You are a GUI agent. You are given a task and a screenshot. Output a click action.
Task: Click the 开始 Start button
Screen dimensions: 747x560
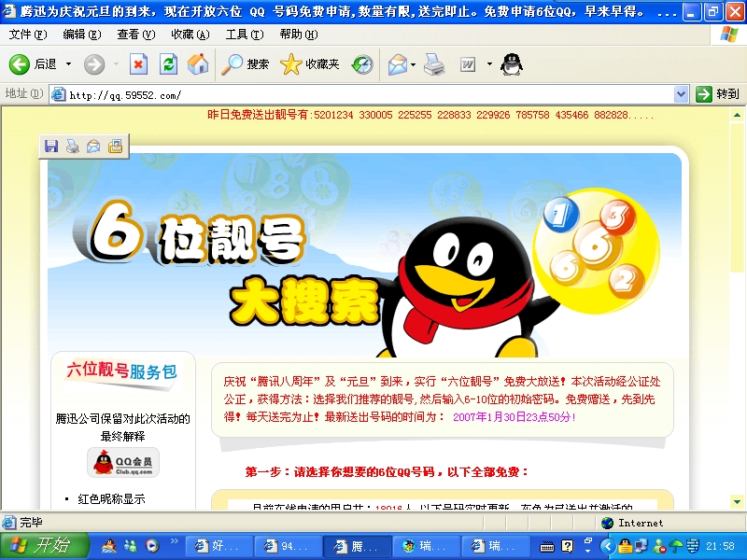click(44, 546)
